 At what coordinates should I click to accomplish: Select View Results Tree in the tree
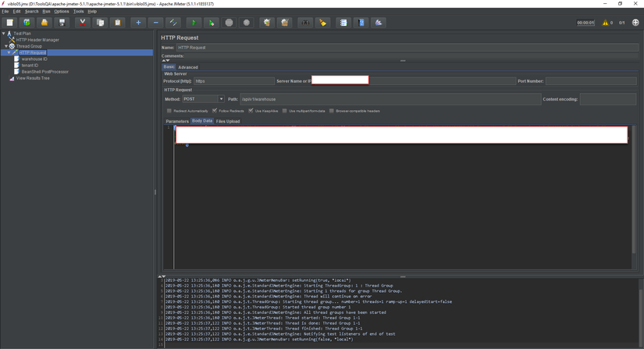click(x=33, y=78)
